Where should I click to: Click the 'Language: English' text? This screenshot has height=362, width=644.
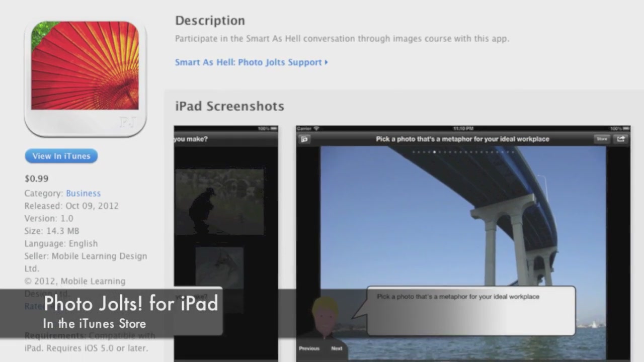tap(61, 243)
